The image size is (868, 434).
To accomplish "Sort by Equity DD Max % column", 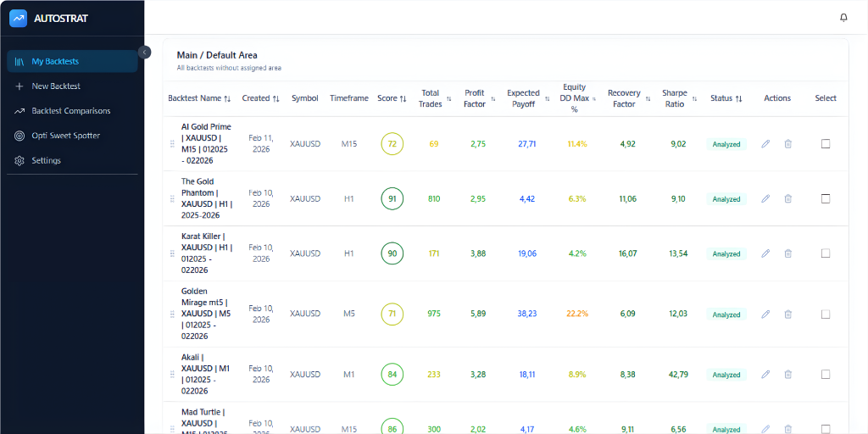I will (578, 98).
